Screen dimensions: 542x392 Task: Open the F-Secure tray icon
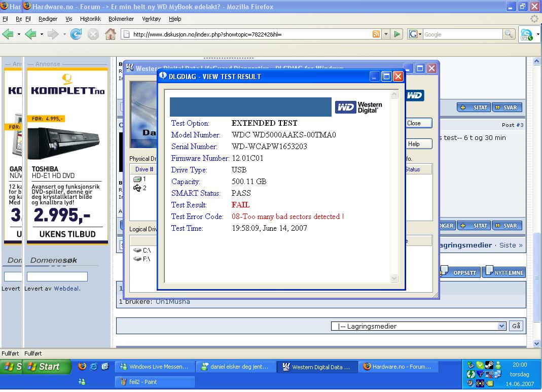coord(480,374)
